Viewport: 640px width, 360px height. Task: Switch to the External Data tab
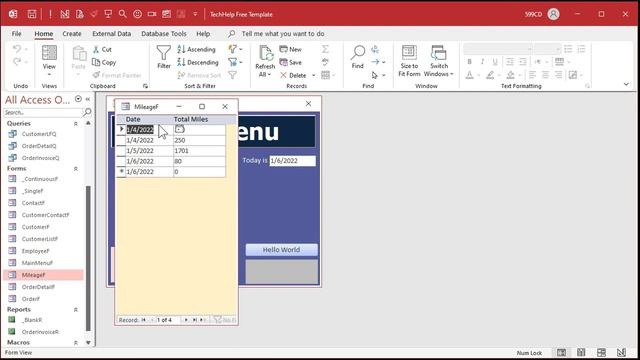(x=111, y=33)
